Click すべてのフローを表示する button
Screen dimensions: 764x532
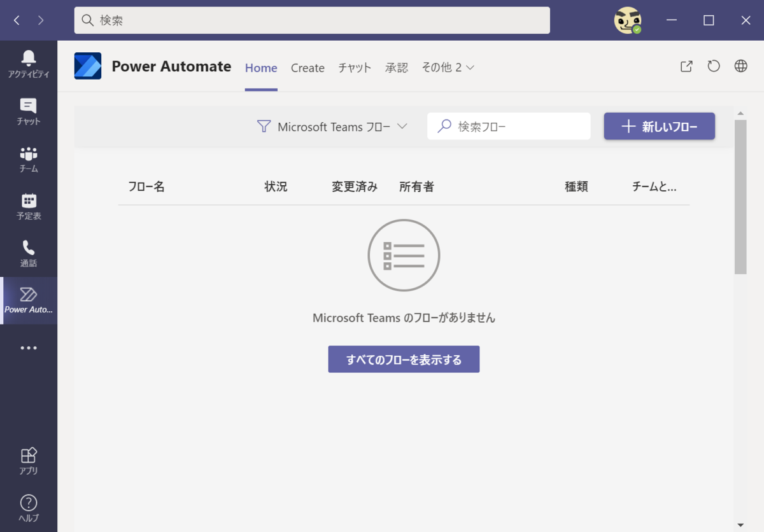point(404,360)
